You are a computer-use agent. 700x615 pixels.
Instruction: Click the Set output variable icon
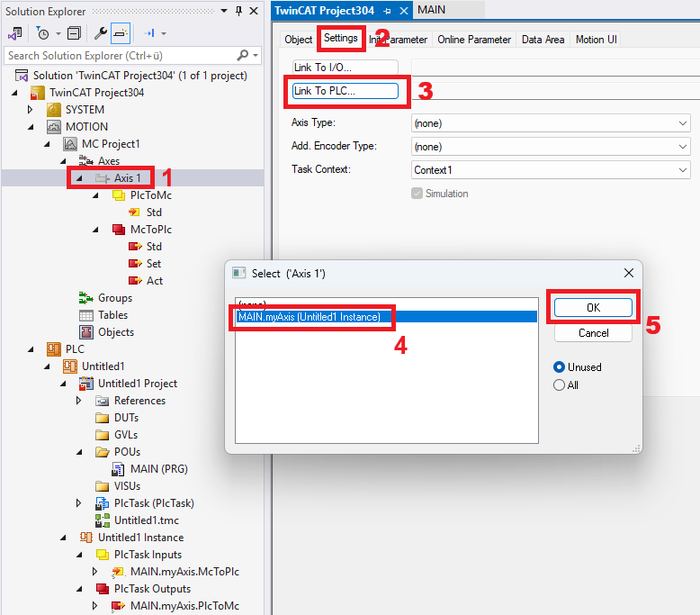(135, 264)
